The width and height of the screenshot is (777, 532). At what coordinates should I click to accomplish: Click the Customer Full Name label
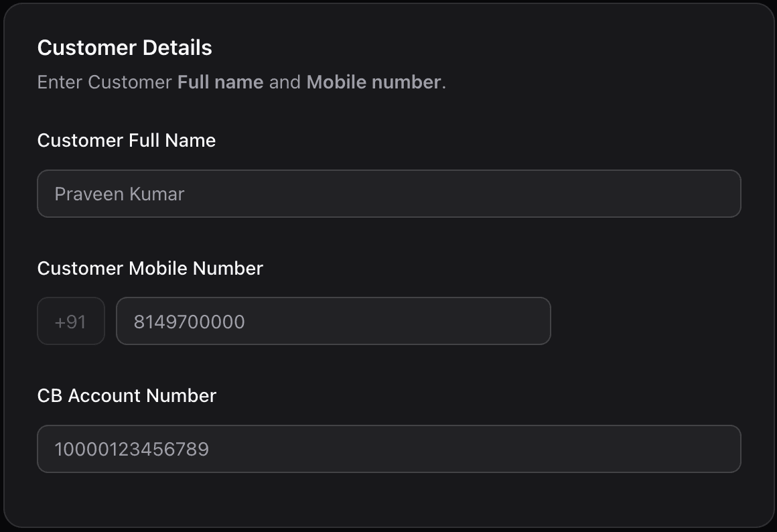pyautogui.click(x=127, y=141)
